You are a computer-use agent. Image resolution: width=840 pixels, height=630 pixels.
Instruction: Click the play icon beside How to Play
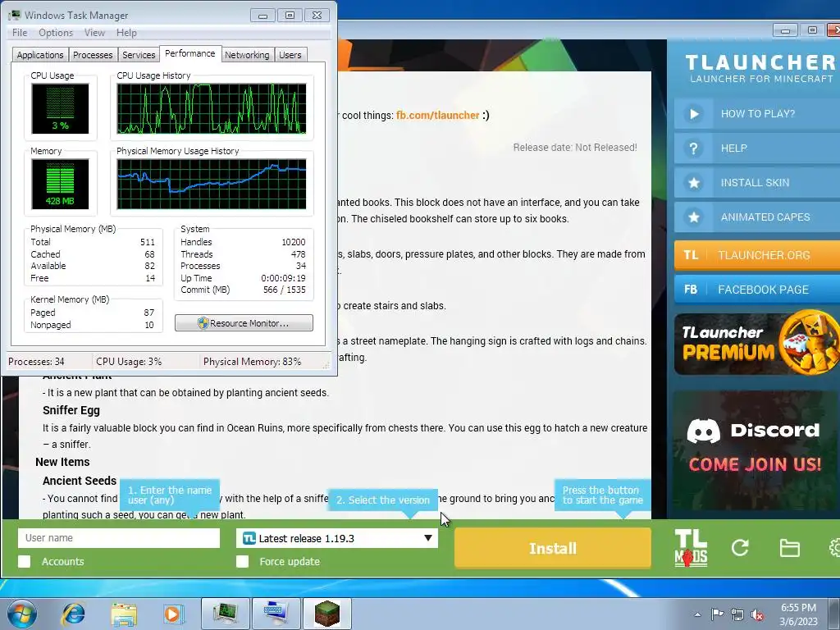tap(694, 113)
